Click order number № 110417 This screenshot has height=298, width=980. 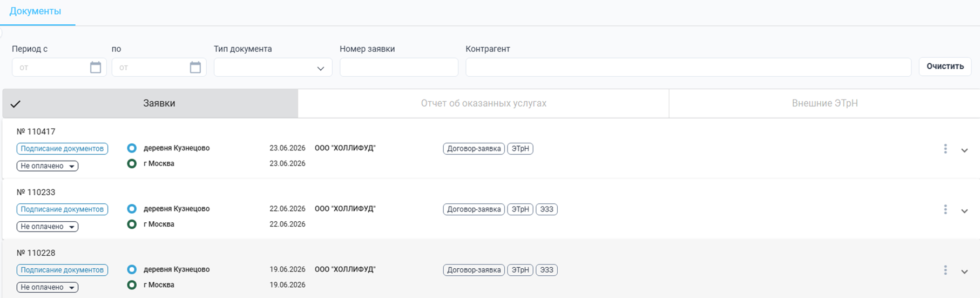(x=36, y=131)
